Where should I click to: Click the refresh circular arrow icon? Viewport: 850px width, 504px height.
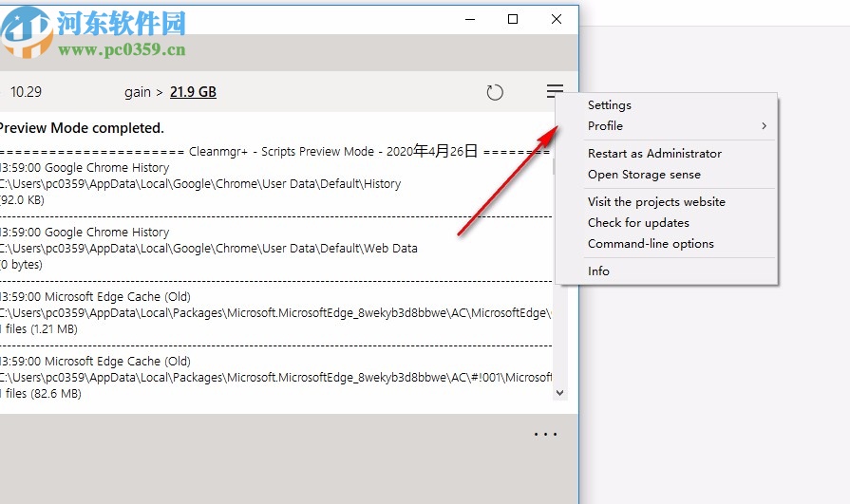pos(495,92)
